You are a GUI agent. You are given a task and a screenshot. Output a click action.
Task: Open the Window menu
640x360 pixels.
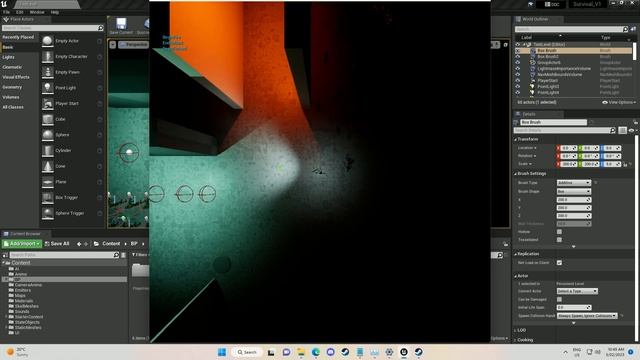click(37, 12)
